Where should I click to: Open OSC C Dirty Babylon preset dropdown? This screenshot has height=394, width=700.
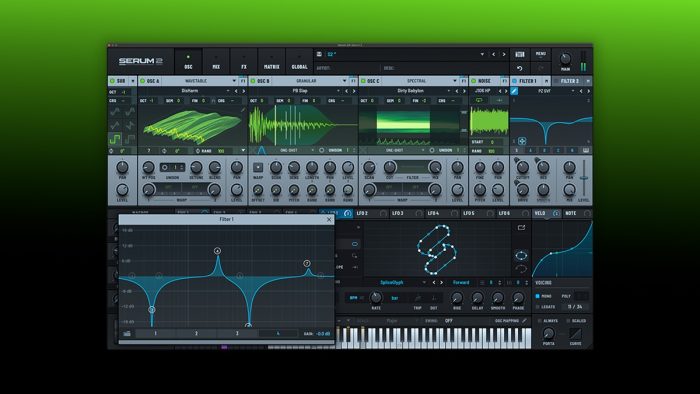(449, 91)
